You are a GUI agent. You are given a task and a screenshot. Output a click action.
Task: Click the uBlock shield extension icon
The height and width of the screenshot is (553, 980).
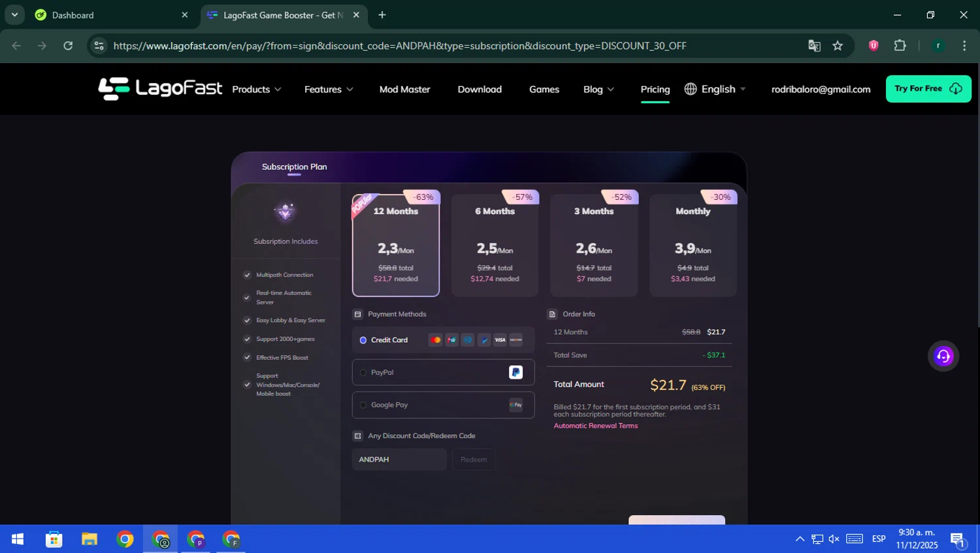click(874, 46)
